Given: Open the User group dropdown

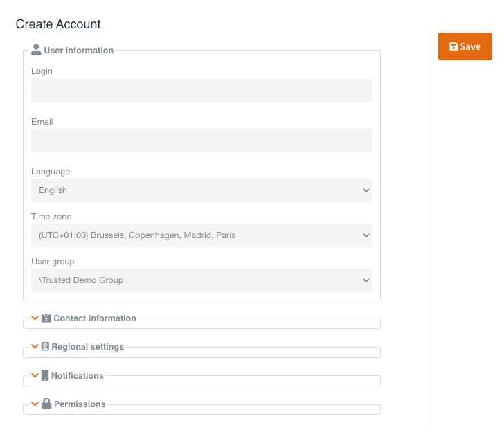Looking at the screenshot, I should click(201, 280).
